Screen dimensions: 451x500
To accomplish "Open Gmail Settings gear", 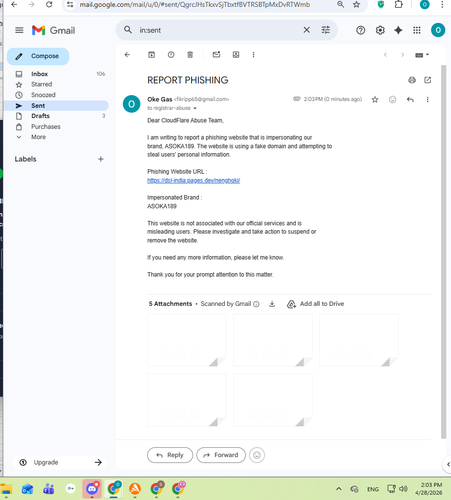I will point(380,30).
